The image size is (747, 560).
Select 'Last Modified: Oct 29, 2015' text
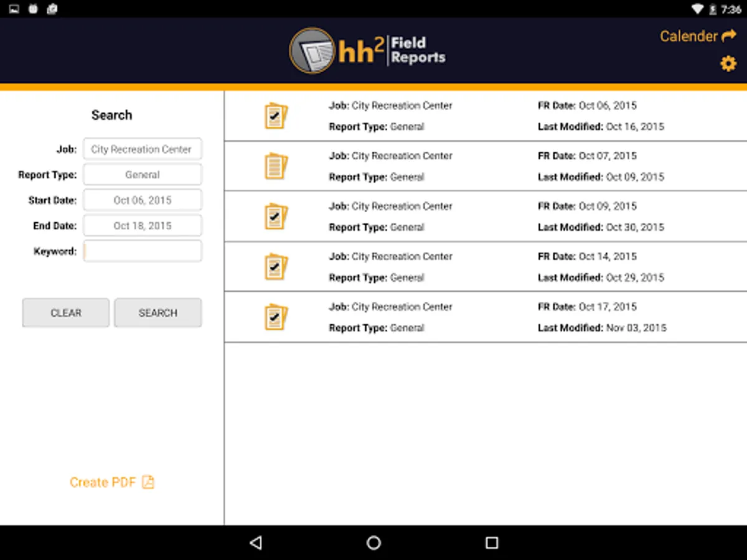coord(601,278)
